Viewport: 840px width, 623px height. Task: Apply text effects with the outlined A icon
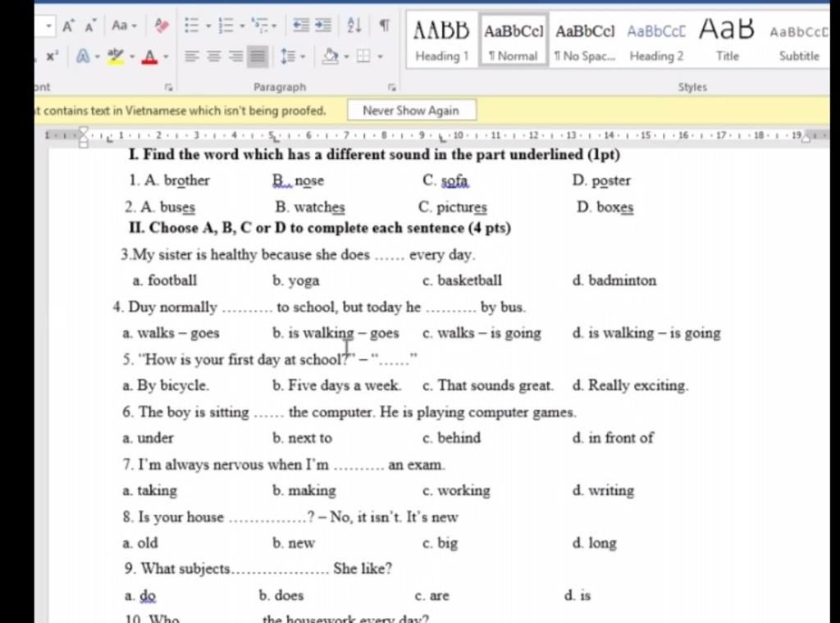pyautogui.click(x=83, y=56)
